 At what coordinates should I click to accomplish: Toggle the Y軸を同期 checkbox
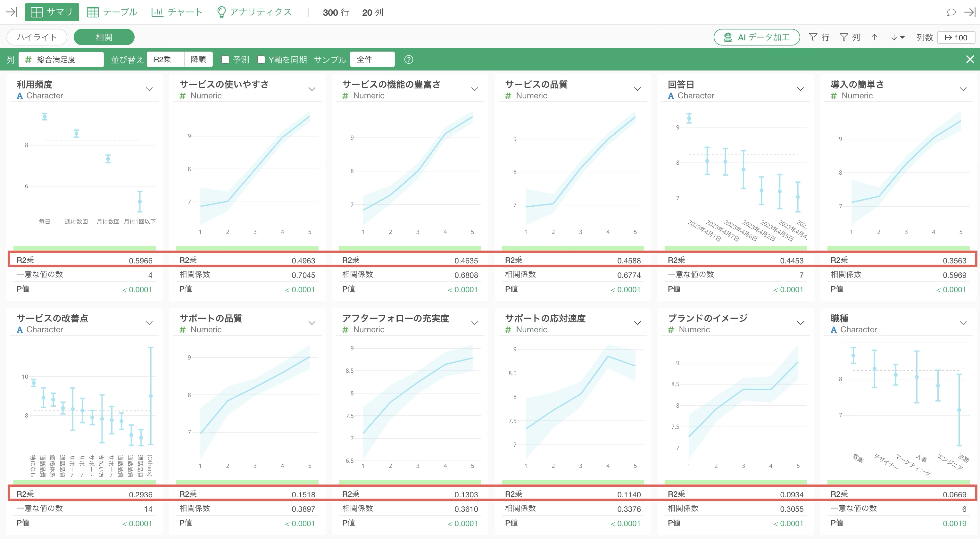[261, 59]
